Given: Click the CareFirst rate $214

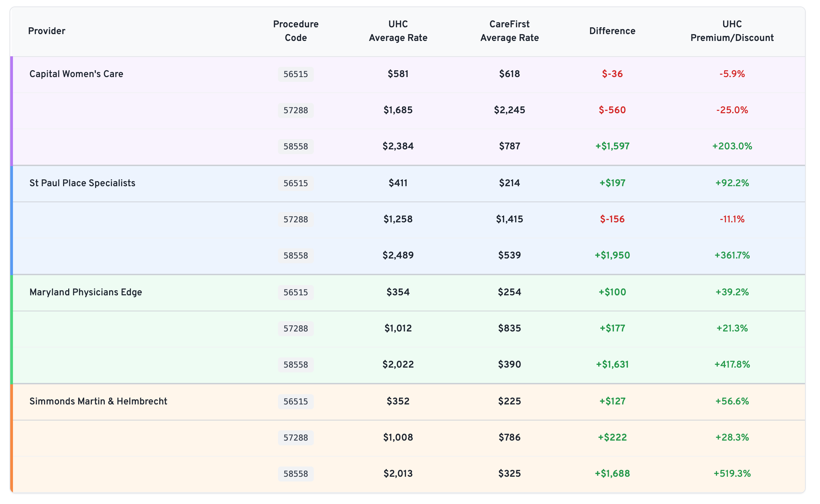Looking at the screenshot, I should click(510, 183).
